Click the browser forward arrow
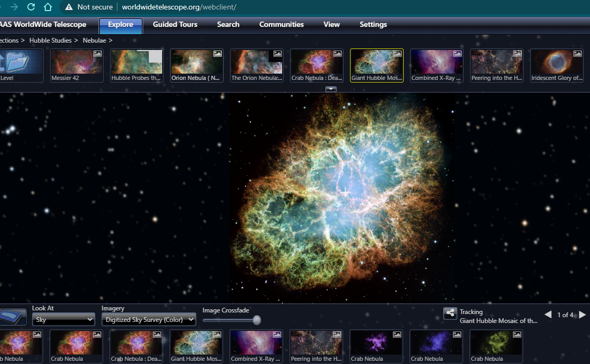The width and height of the screenshot is (590, 364). coord(14,7)
